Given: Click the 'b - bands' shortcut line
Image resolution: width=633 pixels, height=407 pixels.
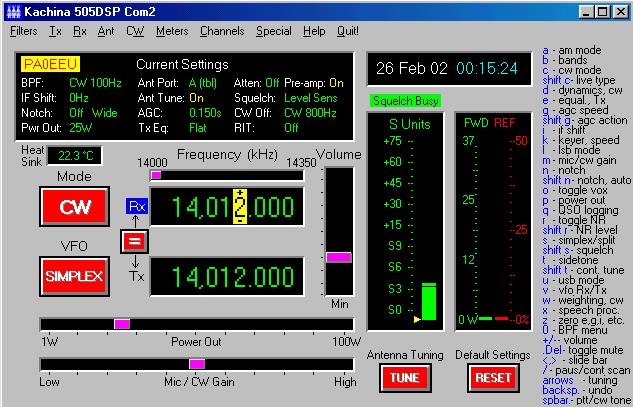Looking at the screenshot, I should point(564,60).
